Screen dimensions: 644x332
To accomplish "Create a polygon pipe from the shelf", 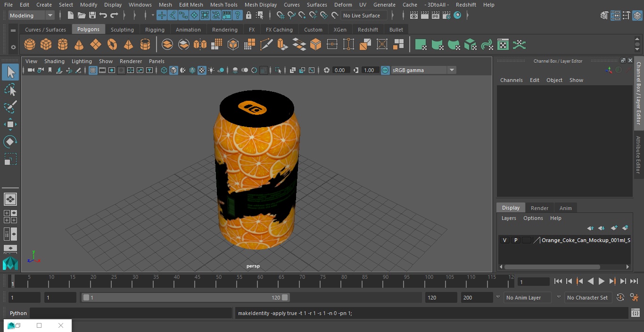I will click(145, 45).
